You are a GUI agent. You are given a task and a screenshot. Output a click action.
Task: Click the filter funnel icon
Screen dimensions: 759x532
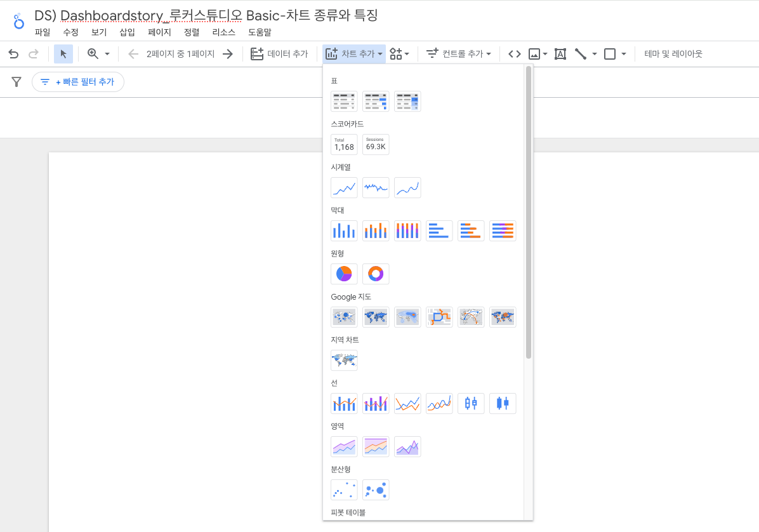point(16,82)
